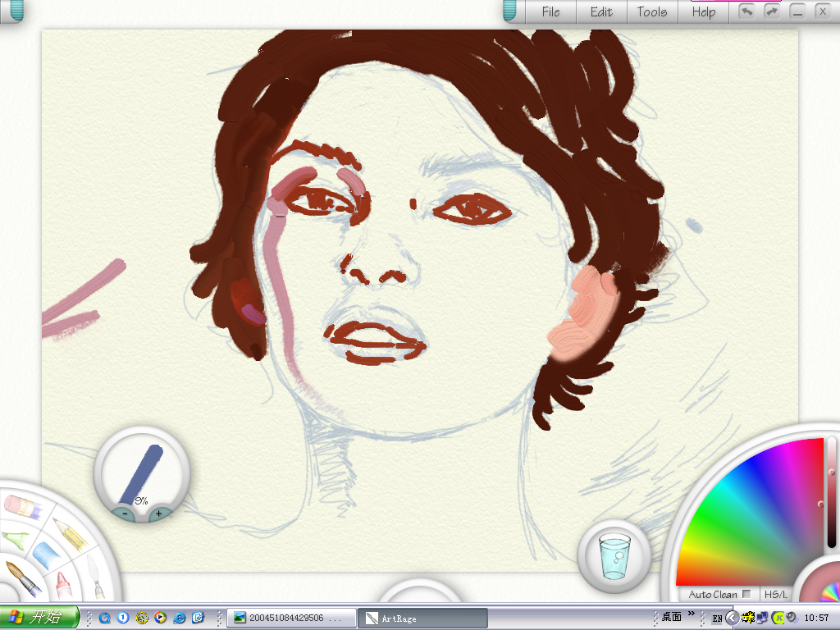The height and width of the screenshot is (630, 840).
Task: Select the Eraser tool in the tool picker
Action: (22, 507)
